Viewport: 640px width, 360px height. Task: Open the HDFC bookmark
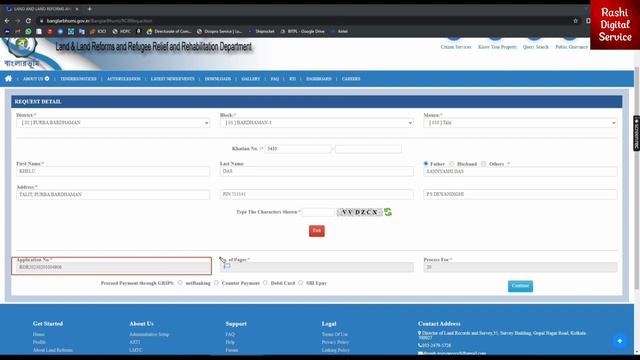[x=122, y=31]
